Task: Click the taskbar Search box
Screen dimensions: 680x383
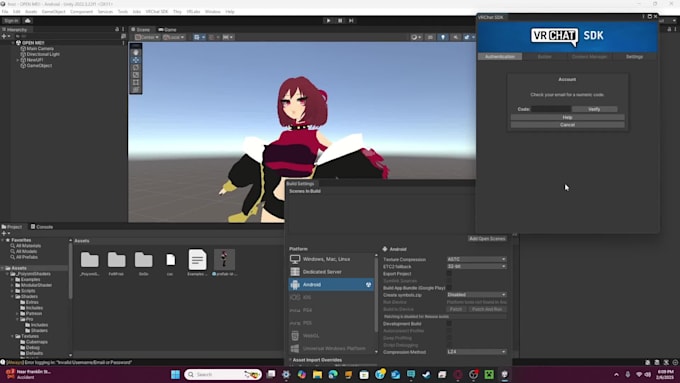Action: click(x=223, y=374)
